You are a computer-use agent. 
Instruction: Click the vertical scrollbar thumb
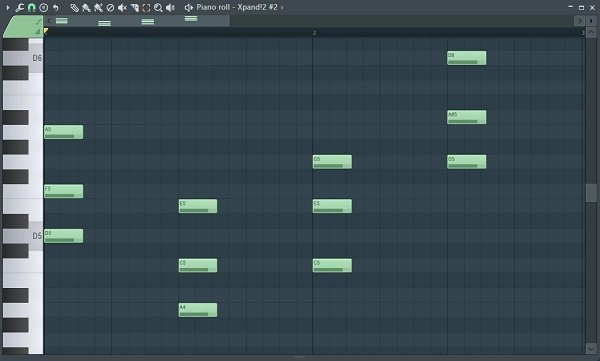click(x=591, y=193)
